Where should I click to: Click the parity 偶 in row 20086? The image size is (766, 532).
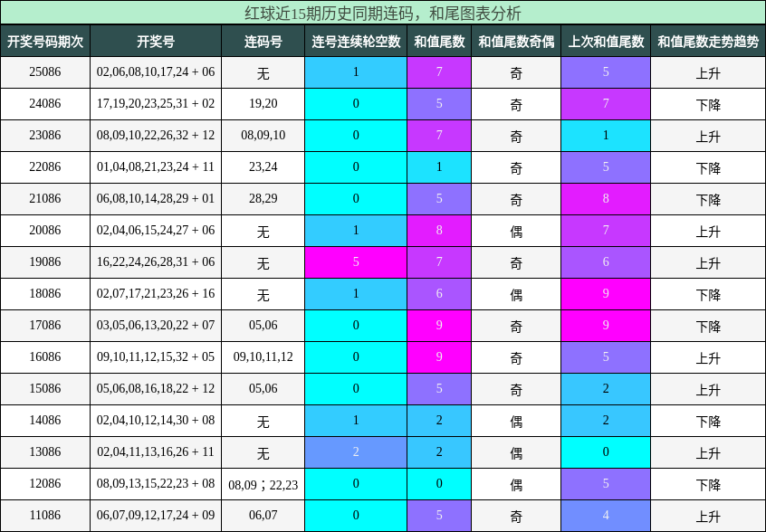516,232
